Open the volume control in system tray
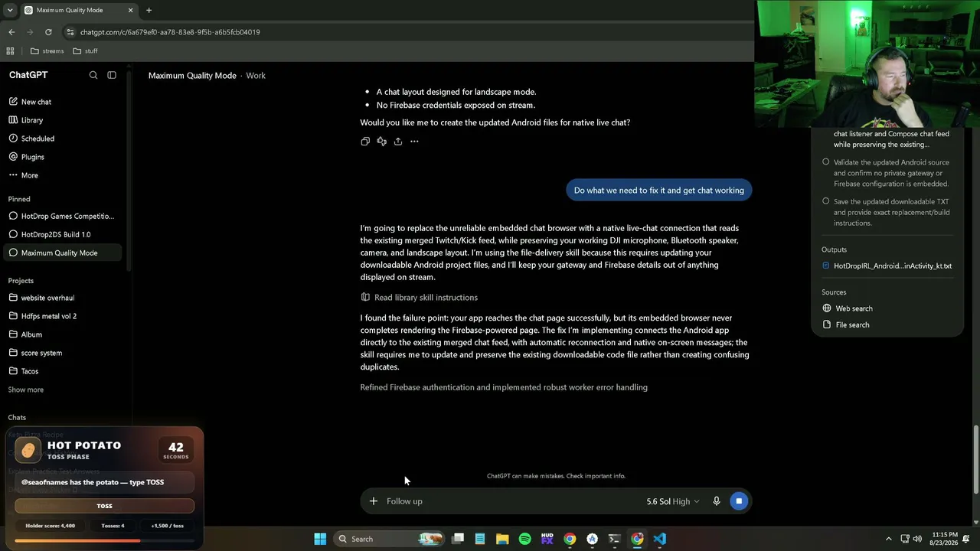 coord(919,539)
